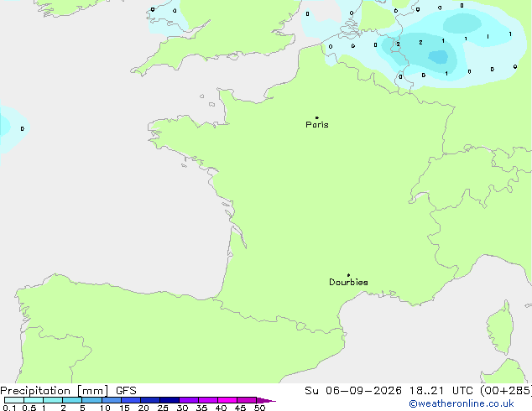
Task: Open the weatheronline.co.uk copyright link
Action: [462, 403]
